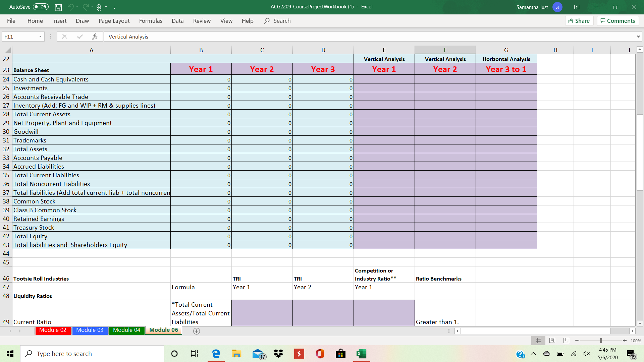644x362 pixels.
Task: Click the vertical scrollbar down arrow
Action: click(x=640, y=323)
